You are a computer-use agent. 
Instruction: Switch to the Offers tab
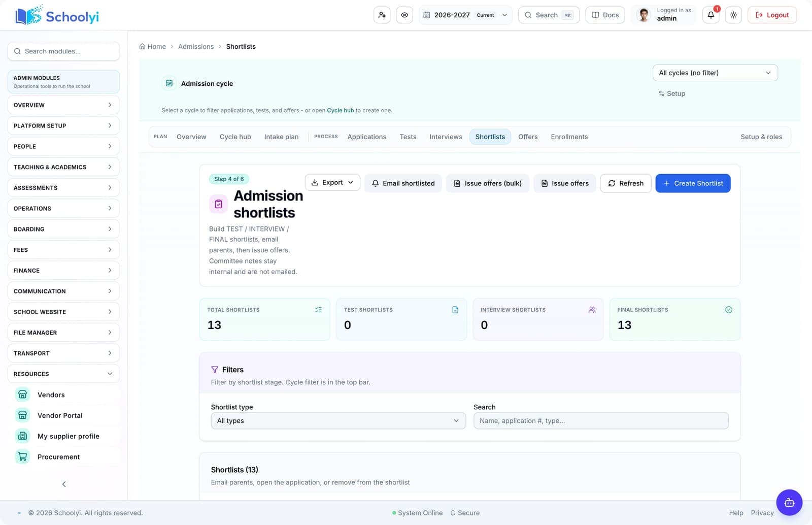coord(528,137)
